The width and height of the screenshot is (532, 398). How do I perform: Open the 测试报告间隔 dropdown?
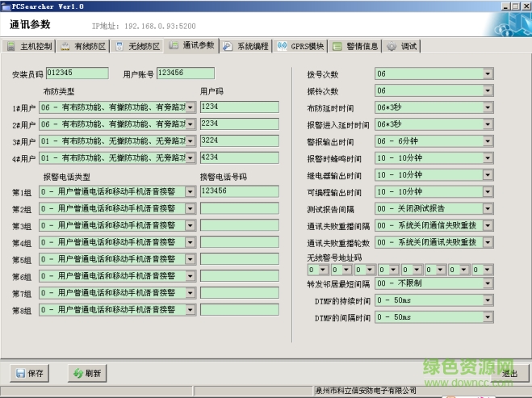point(488,209)
